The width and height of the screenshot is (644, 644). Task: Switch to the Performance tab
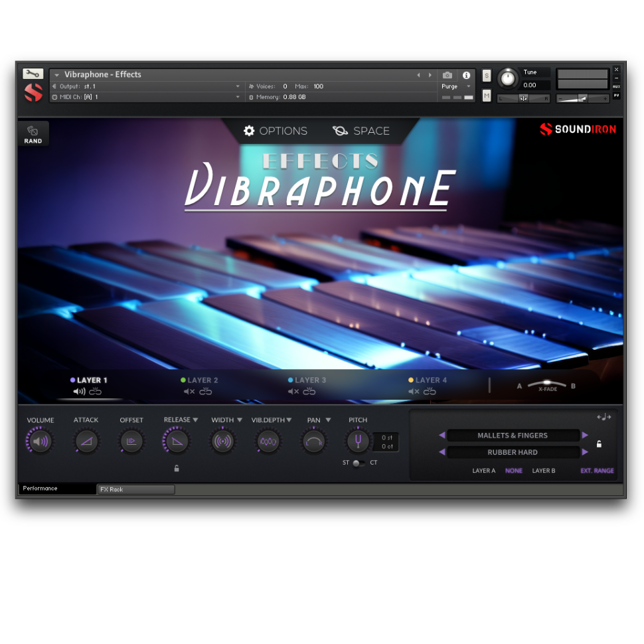(x=57, y=489)
